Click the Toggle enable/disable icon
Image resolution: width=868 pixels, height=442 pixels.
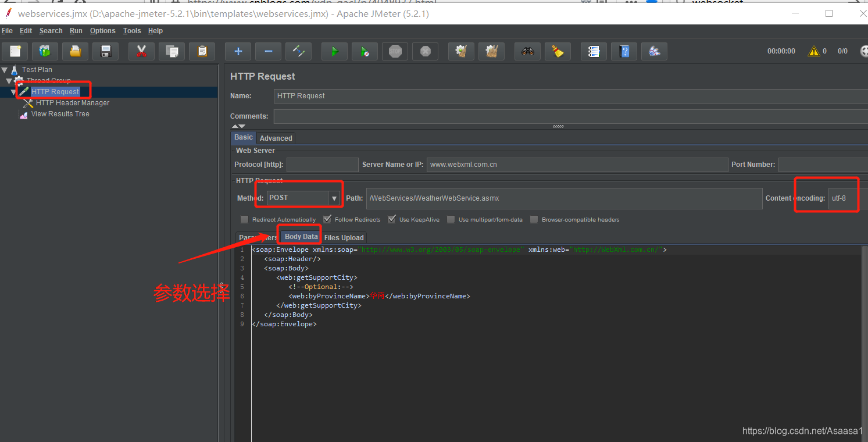299,51
